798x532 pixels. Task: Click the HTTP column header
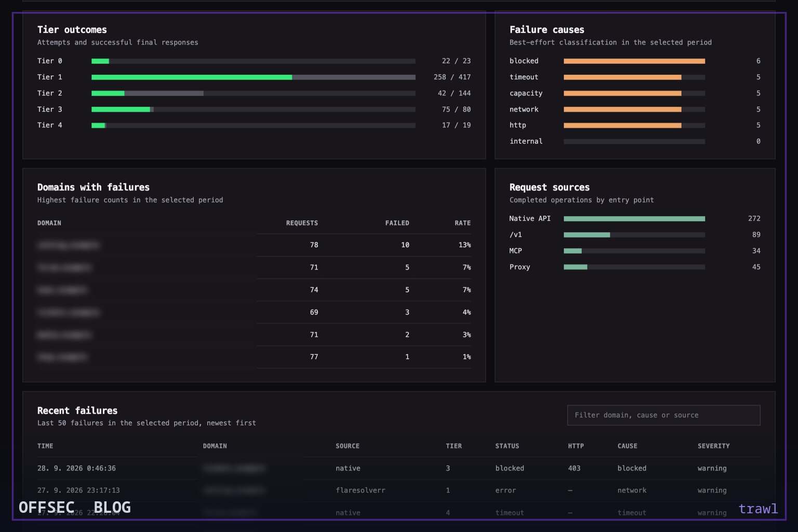tap(576, 446)
